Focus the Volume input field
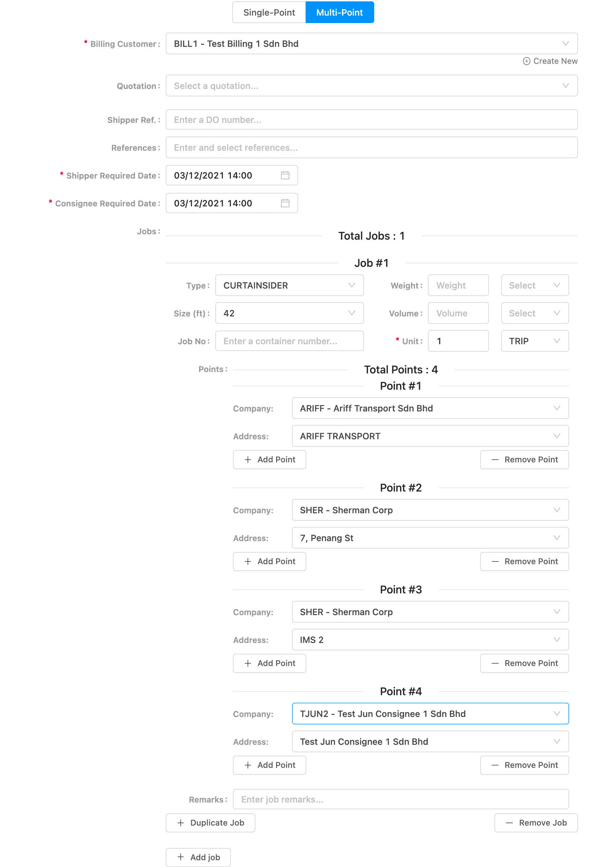 [458, 313]
